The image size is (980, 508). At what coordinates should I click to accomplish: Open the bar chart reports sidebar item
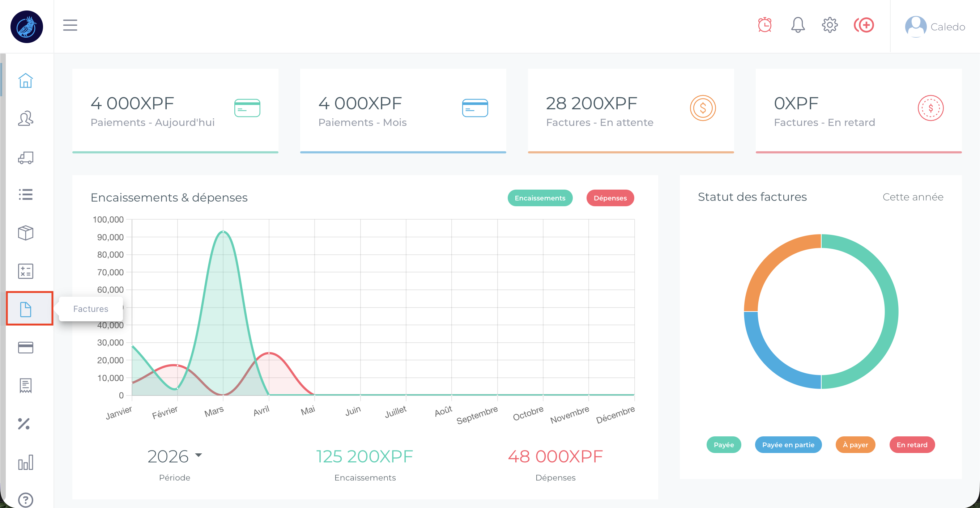tap(25, 462)
